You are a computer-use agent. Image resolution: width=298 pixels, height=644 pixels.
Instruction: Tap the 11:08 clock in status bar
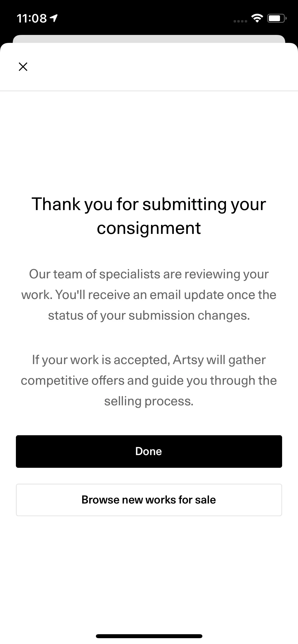tap(32, 19)
